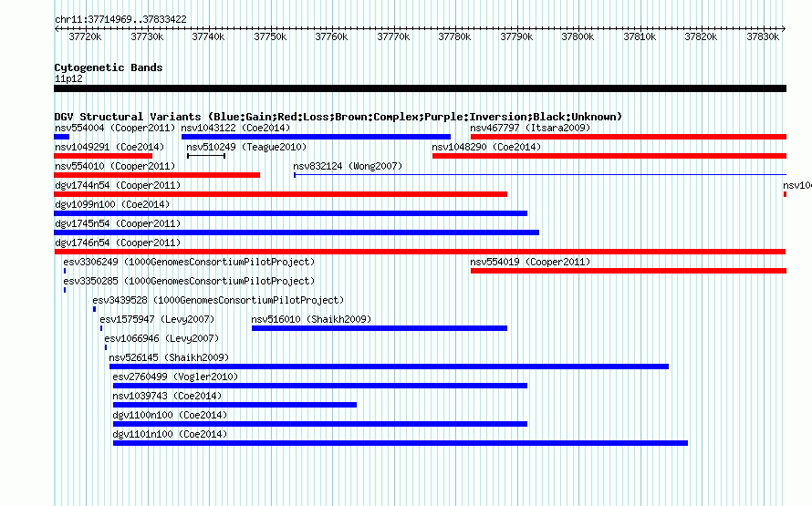The height and width of the screenshot is (506, 812).
Task: Open the dgv1746n54 (Cooper2011) variant label
Action: (x=118, y=243)
